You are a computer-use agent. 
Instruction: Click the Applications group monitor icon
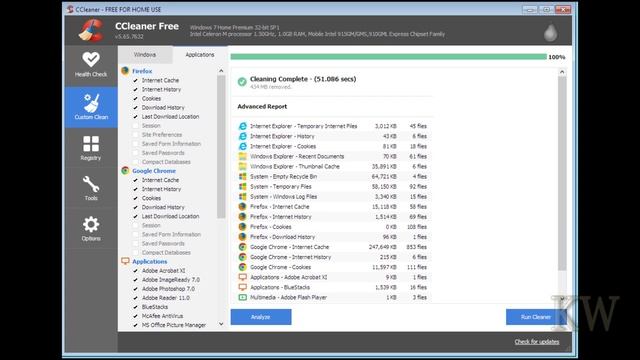(x=125, y=261)
